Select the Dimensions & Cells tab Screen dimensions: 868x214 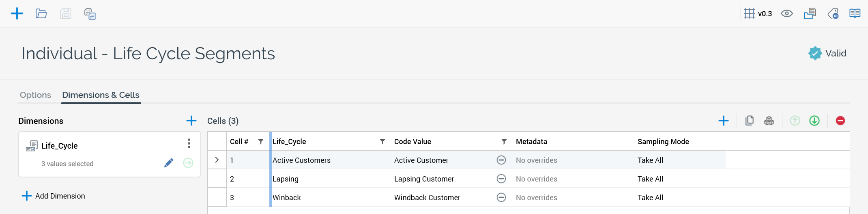pyautogui.click(x=101, y=95)
